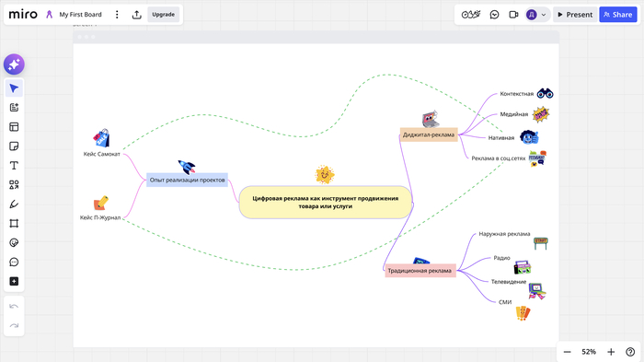Select Опыт реализации проектов node
Image resolution: width=644 pixels, height=362 pixels.
tap(188, 180)
